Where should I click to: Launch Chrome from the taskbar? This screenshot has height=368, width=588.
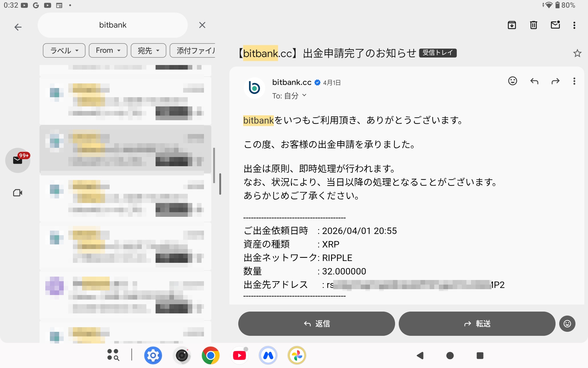pos(210,355)
